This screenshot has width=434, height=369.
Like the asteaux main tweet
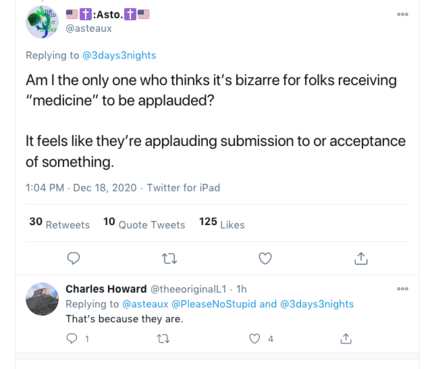(x=265, y=258)
